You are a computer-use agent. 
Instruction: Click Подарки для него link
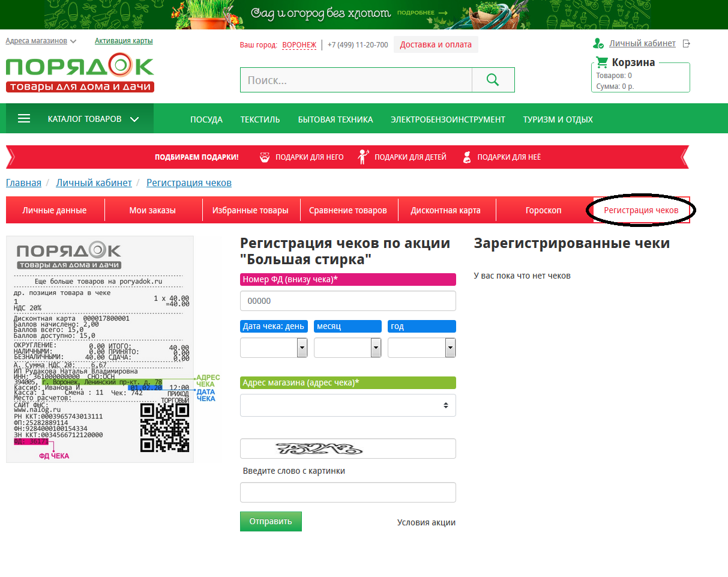(x=310, y=157)
